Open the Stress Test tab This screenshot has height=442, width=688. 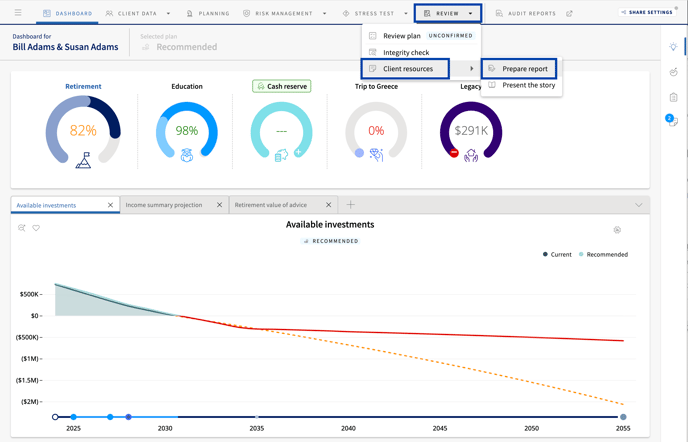[x=369, y=13]
